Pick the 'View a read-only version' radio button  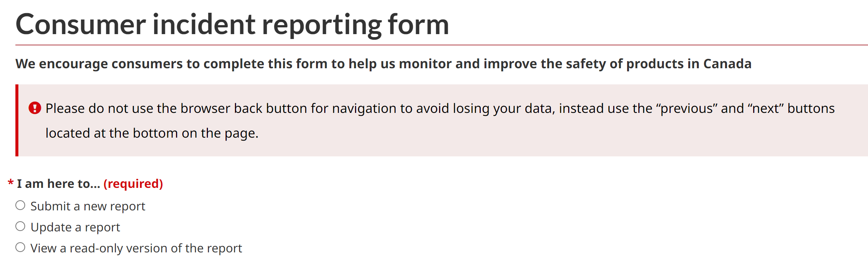click(20, 247)
